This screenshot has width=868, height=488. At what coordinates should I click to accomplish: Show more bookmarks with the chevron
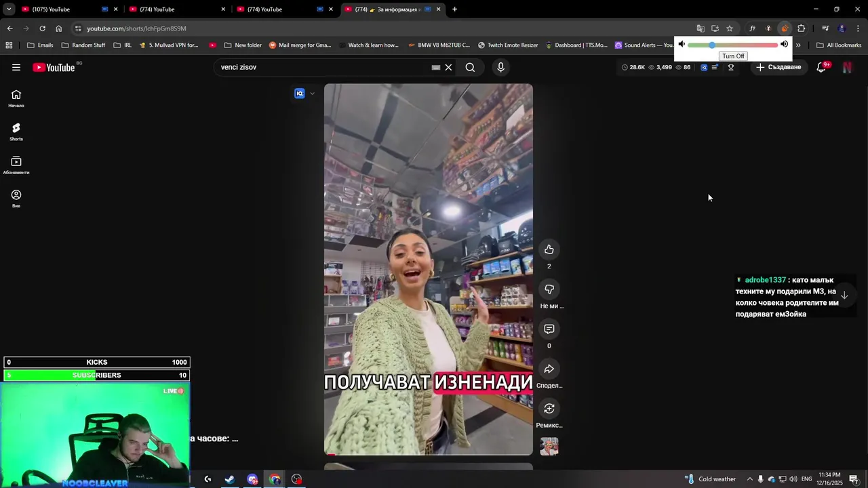pyautogui.click(x=798, y=45)
